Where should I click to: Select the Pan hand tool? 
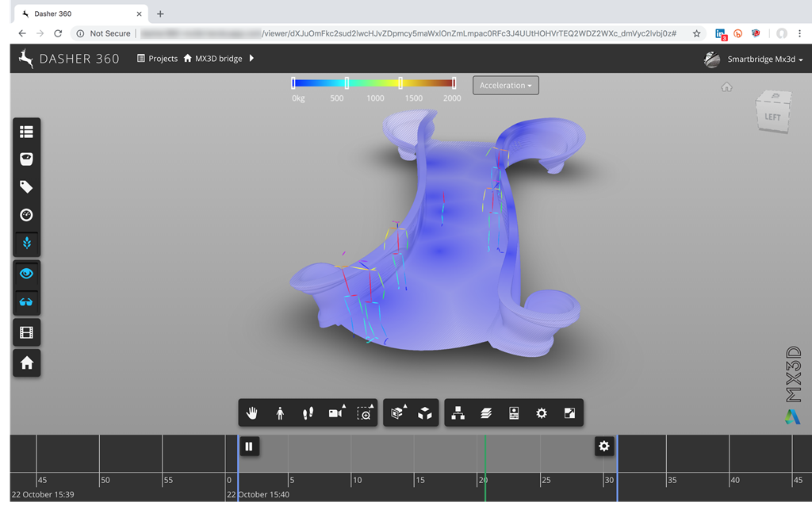coord(253,413)
